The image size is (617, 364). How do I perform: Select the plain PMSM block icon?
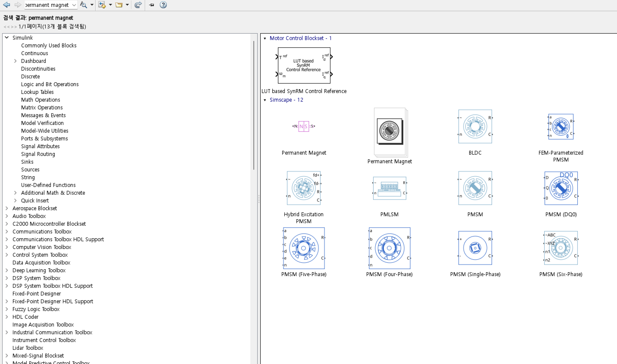(x=475, y=188)
